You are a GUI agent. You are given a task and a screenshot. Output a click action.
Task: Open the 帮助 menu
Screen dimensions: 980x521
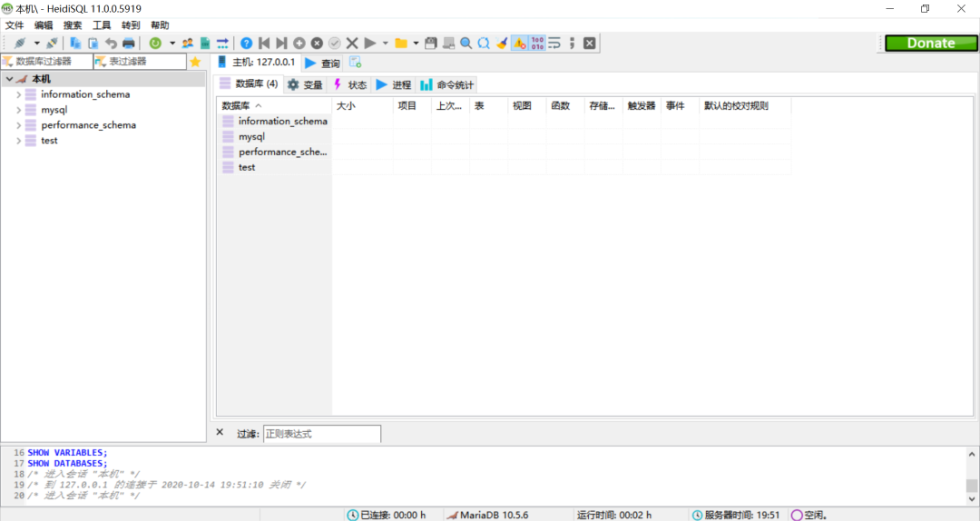coord(160,25)
